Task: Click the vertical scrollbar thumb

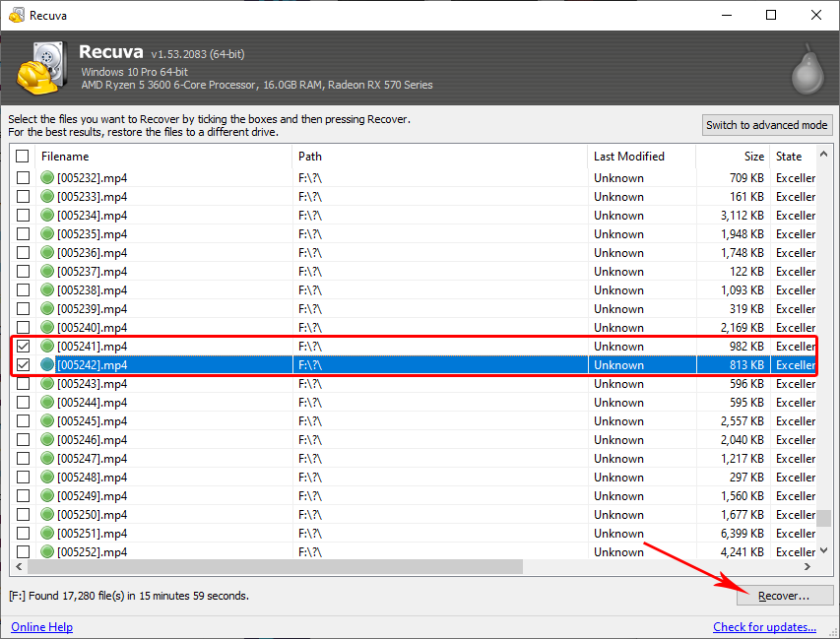Action: [824, 518]
